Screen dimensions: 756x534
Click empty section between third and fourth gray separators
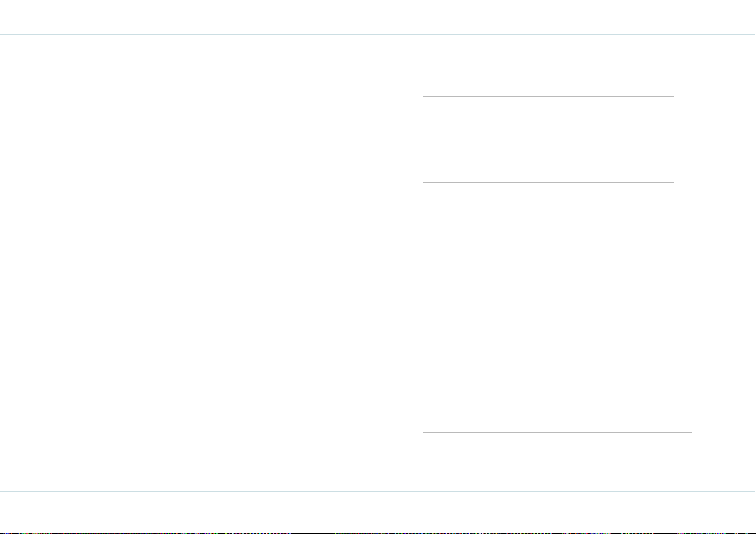557,396
